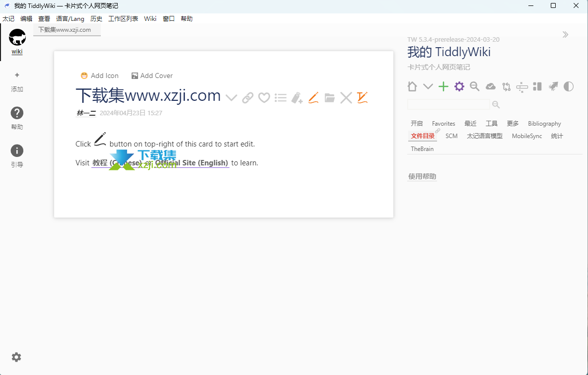Click the squid icon in the page toolbar
Screen dimensions: 588x375
[553, 86]
